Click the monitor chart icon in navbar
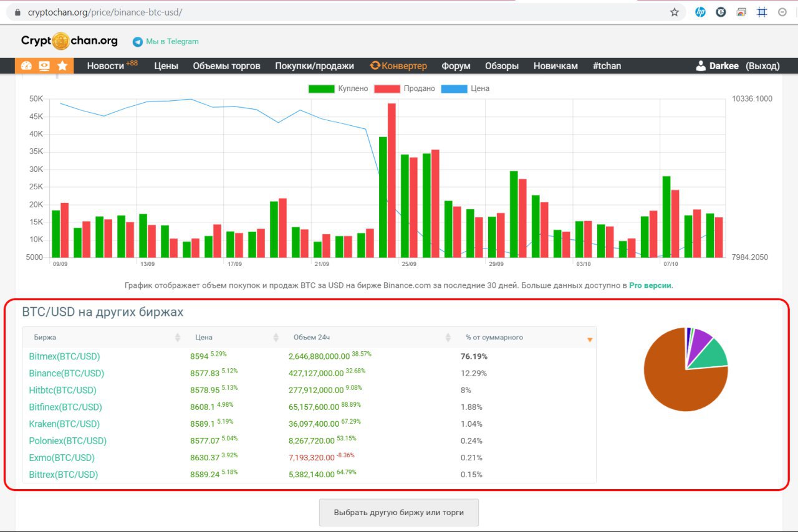 [44, 65]
